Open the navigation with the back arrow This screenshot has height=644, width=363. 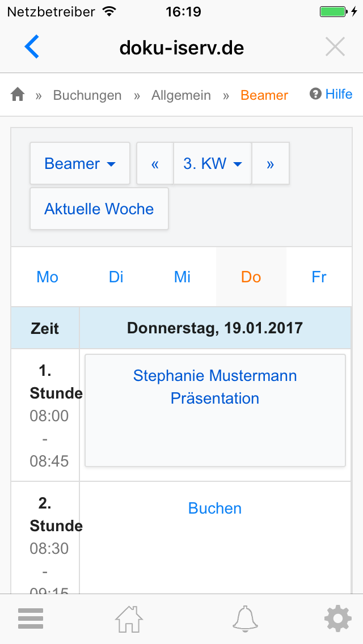coord(32,46)
